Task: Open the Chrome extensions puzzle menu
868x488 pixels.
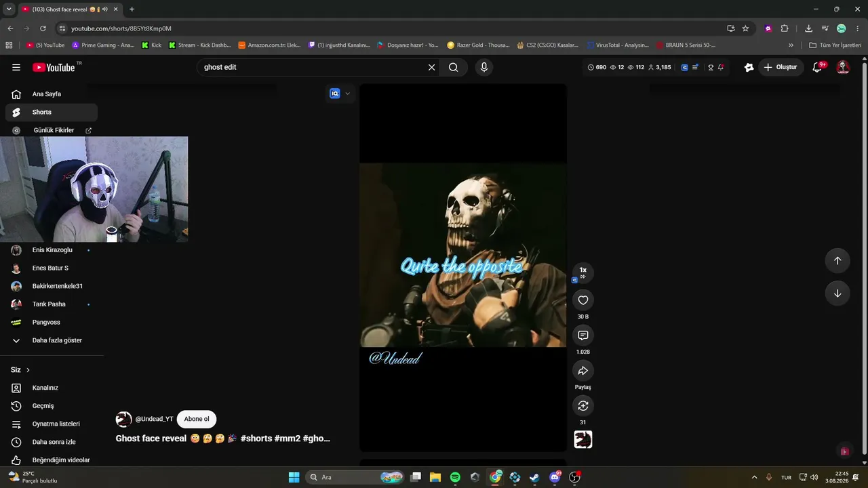Action: pos(785,28)
